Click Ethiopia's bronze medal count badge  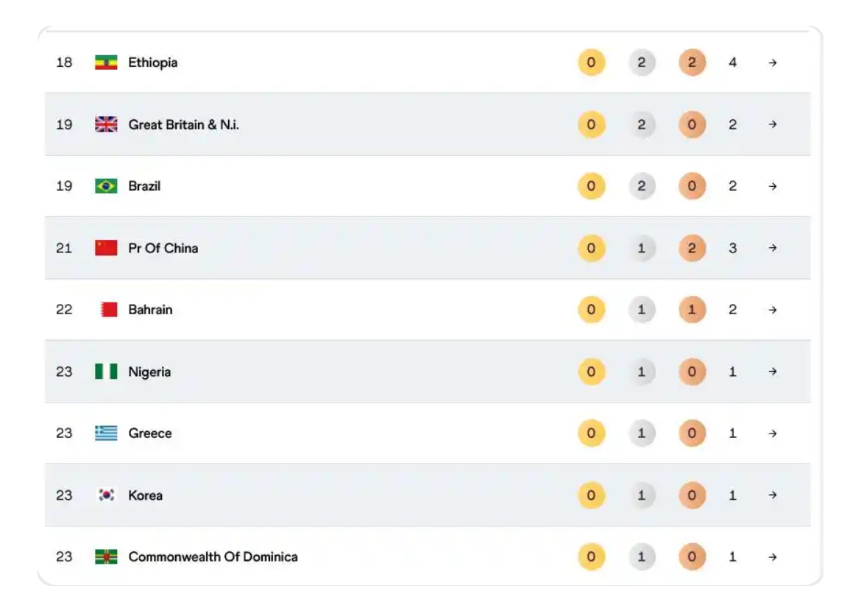tap(692, 63)
